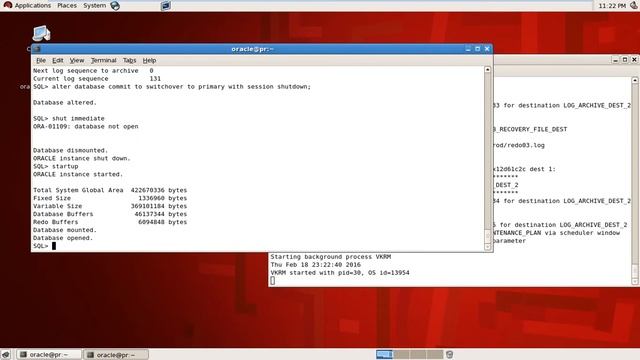Launch the web browser globe icon in panel
Image resolution: width=640 pixels, height=360 pixels.
pos(115,6)
